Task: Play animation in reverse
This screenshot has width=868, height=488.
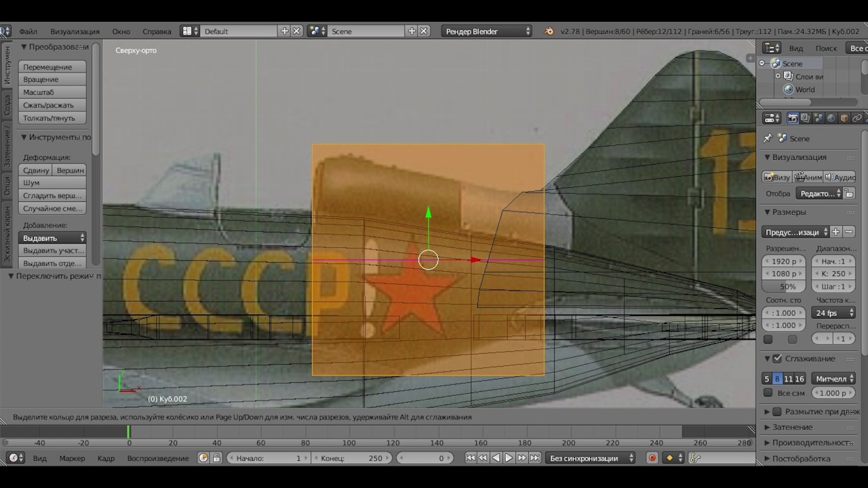Action: click(x=496, y=458)
